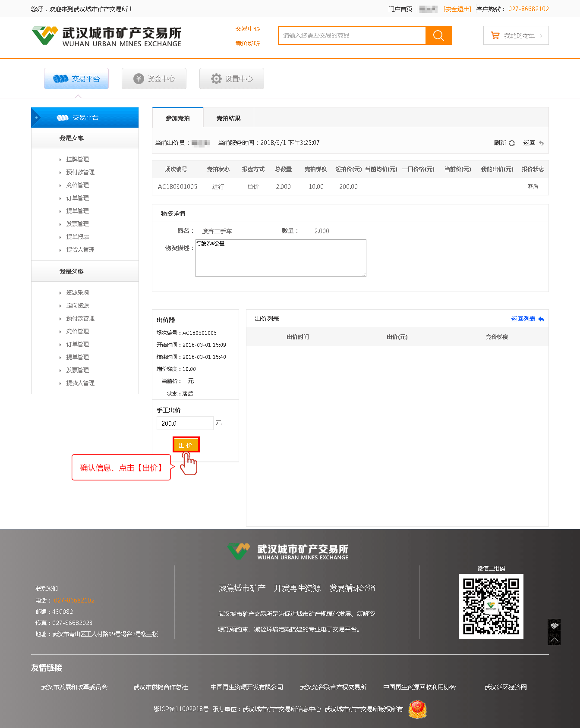Click into the product search box
580x728 pixels.
pos(352,35)
